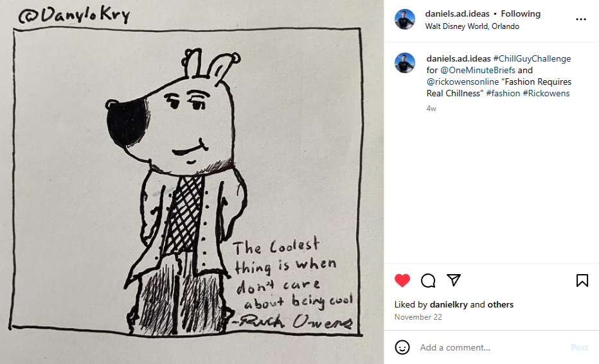Click the caption profile avatar
Screen dimensions: 599x364
coord(404,63)
